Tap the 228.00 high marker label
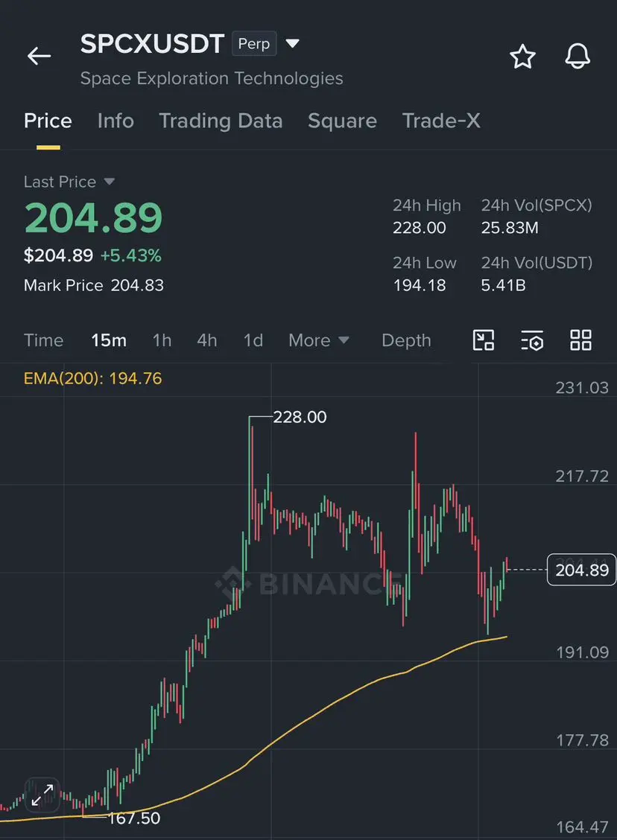This screenshot has height=840, width=617. tap(300, 417)
